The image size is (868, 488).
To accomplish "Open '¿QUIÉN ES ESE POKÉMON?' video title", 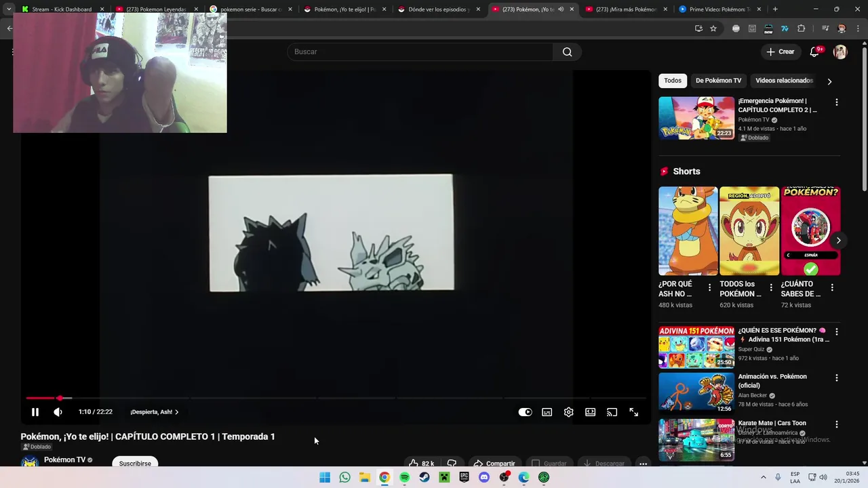I will point(783,335).
